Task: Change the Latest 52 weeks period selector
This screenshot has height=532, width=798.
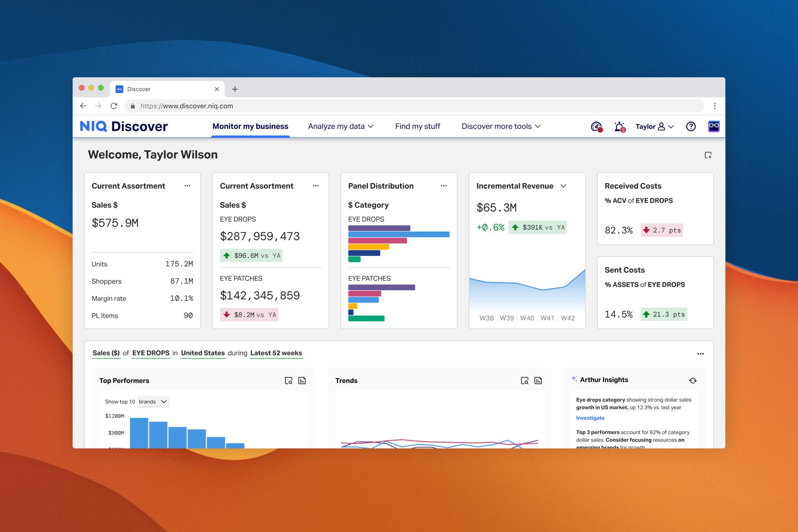Action: pos(276,353)
